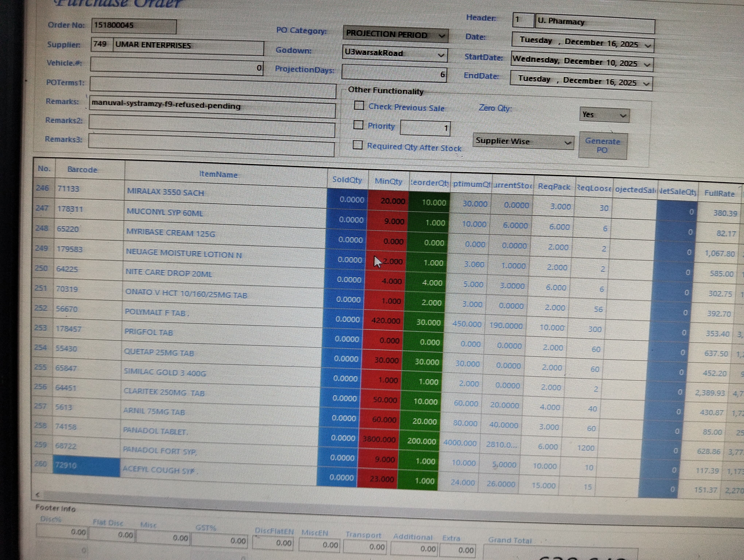Enable Check Previous Sale checkbox

pos(359,106)
